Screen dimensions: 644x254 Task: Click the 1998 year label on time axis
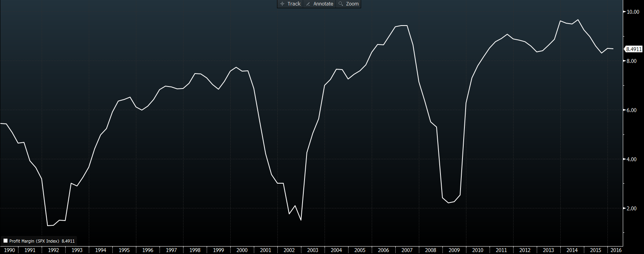(x=195, y=250)
